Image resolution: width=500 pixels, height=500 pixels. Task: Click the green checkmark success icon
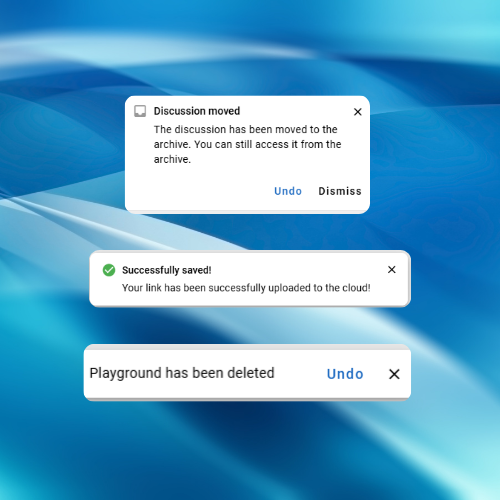(x=109, y=270)
